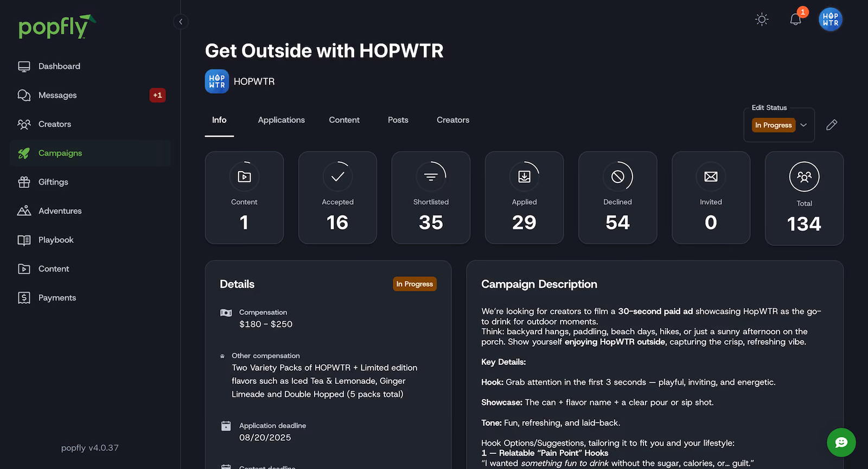Click the Messages chat bubble icon
Image resolution: width=868 pixels, height=469 pixels.
pos(24,95)
